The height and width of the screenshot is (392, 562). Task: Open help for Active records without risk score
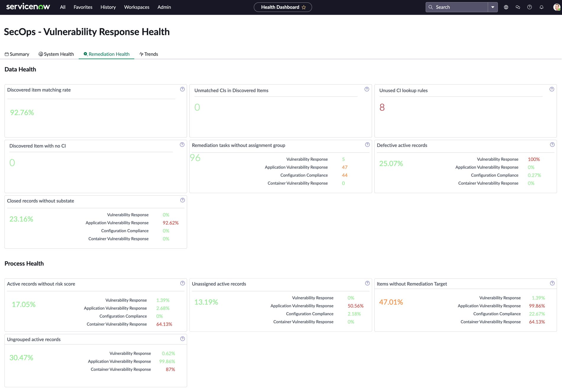(183, 283)
